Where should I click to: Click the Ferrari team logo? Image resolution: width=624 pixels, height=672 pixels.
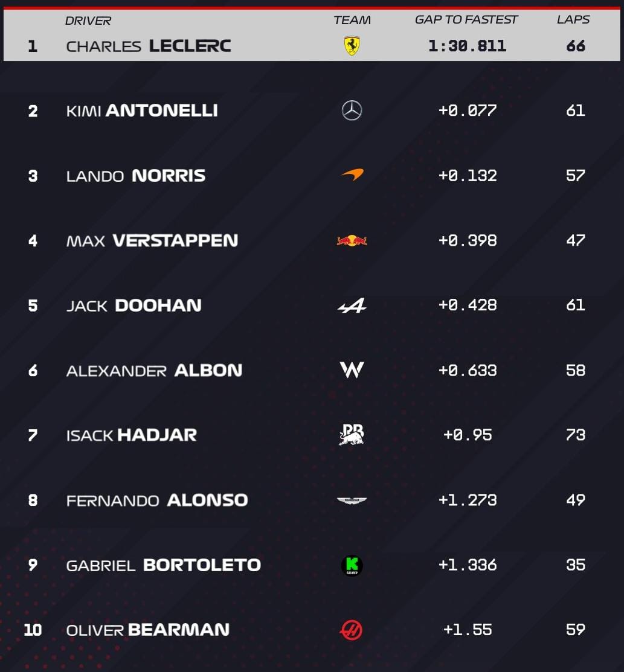[x=352, y=46]
